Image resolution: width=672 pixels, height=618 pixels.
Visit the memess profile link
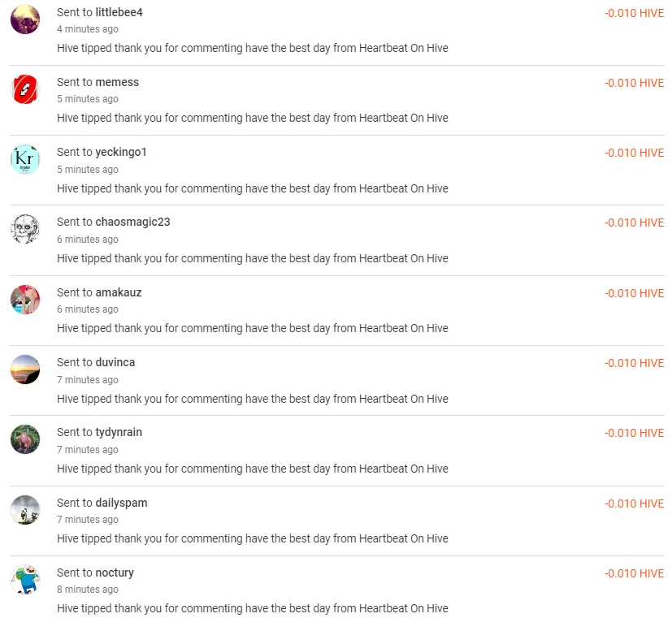coord(117,82)
